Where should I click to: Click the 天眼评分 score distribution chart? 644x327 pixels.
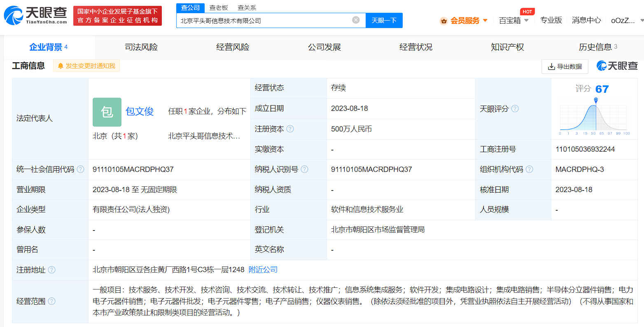pyautogui.click(x=593, y=118)
